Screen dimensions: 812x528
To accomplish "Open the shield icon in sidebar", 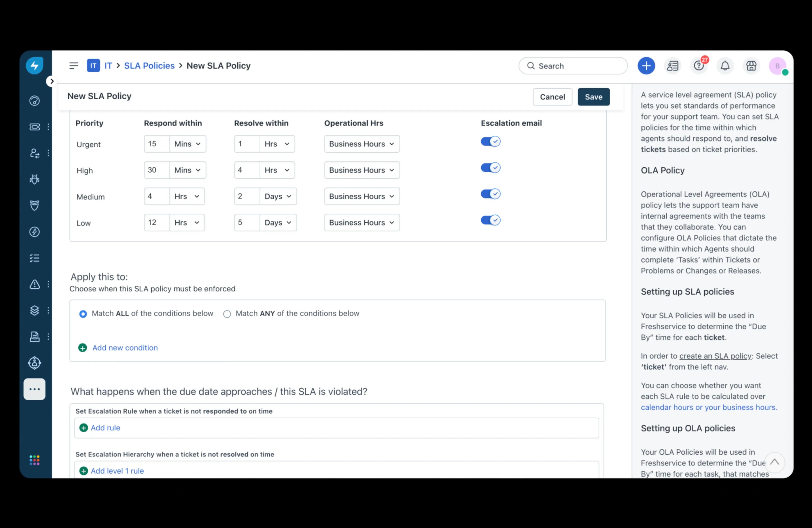I will coord(34,205).
